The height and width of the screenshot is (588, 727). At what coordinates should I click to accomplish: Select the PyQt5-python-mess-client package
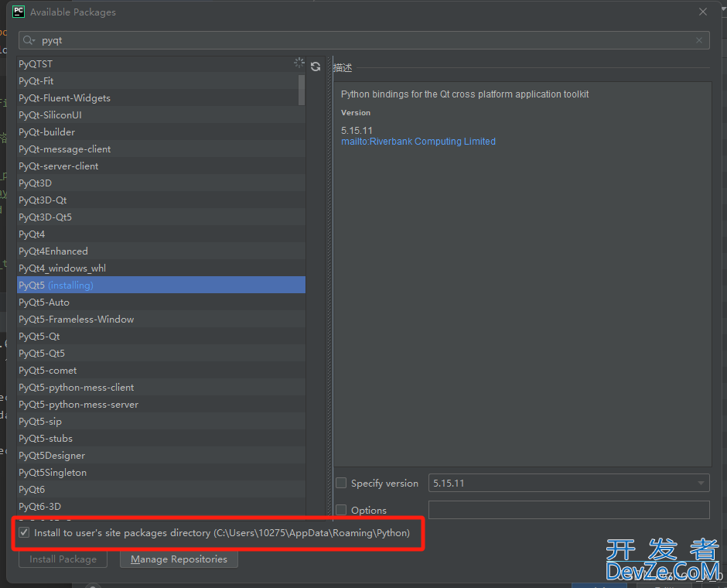[161, 387]
